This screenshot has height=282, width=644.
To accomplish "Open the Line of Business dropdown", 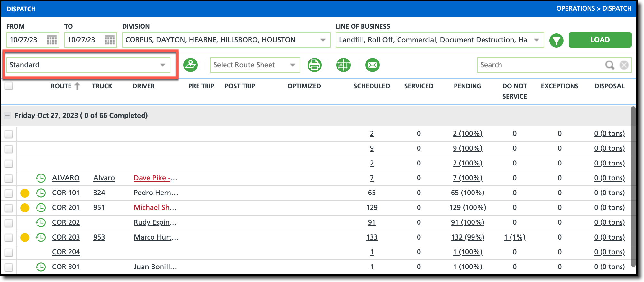I will 440,40.
